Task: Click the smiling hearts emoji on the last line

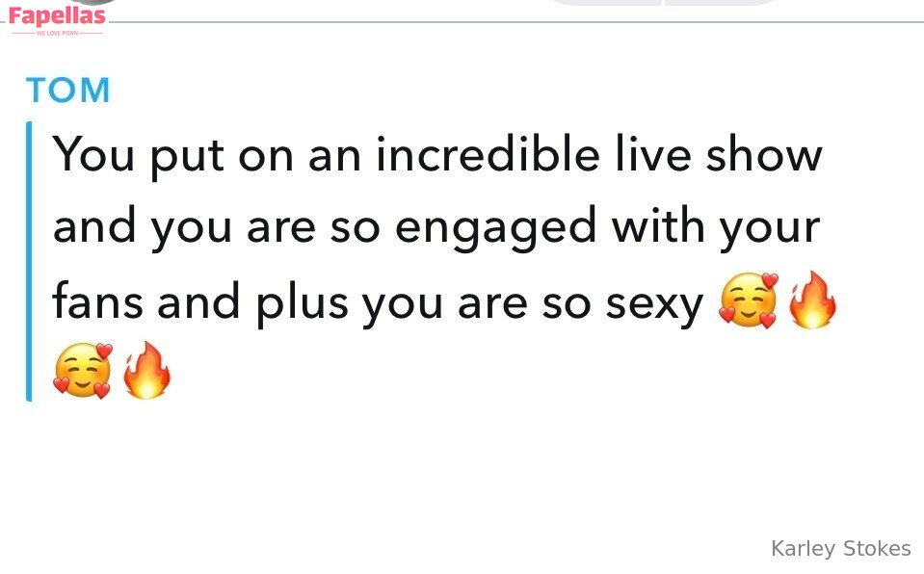Action: (82, 371)
